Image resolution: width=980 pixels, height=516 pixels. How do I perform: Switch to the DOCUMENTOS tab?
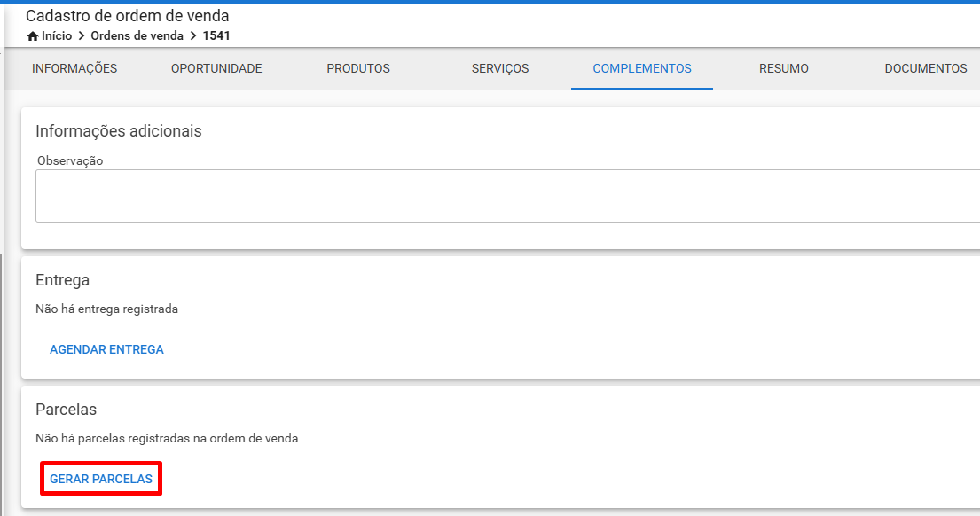pos(926,69)
